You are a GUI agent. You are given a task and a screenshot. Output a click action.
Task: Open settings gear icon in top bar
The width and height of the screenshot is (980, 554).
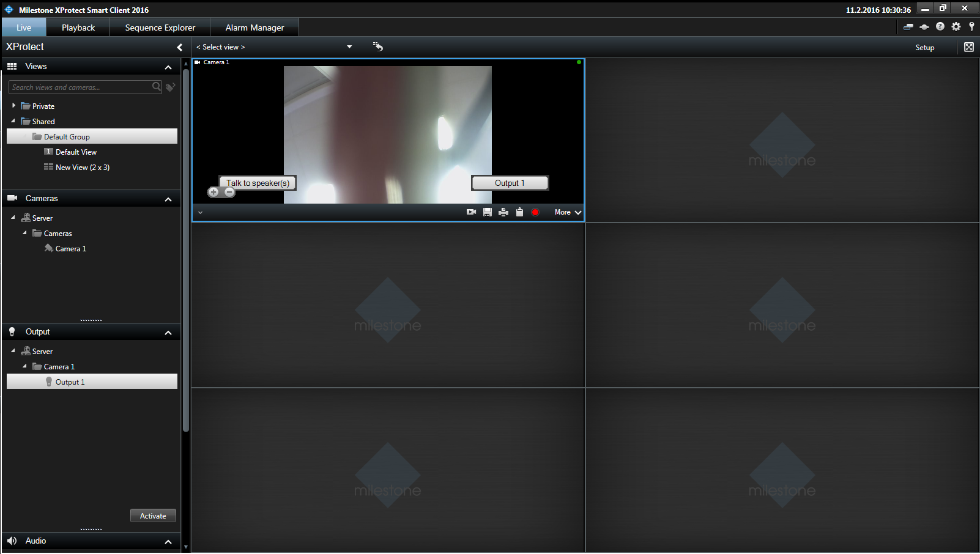pyautogui.click(x=956, y=27)
